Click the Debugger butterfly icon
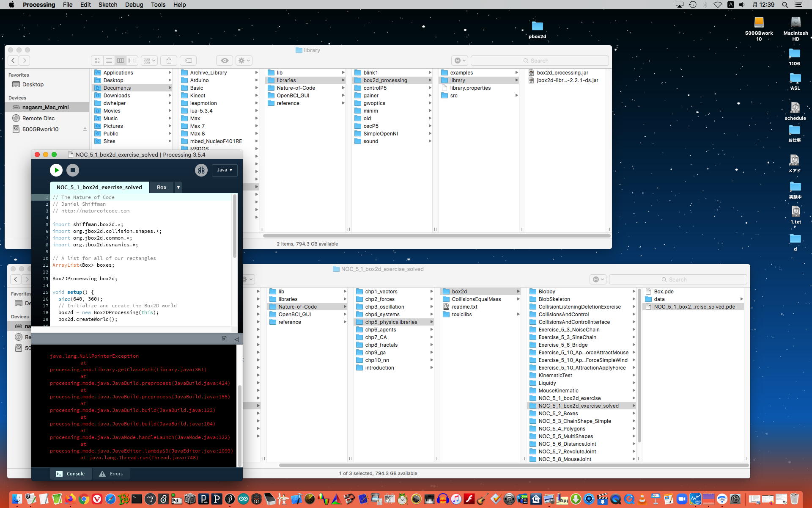This screenshot has height=508, width=812. pos(201,170)
